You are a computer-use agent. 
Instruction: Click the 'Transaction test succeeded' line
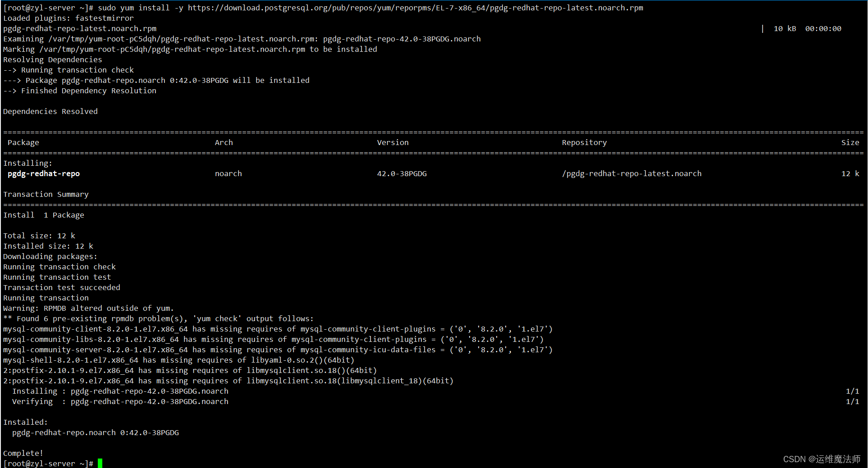pos(62,287)
